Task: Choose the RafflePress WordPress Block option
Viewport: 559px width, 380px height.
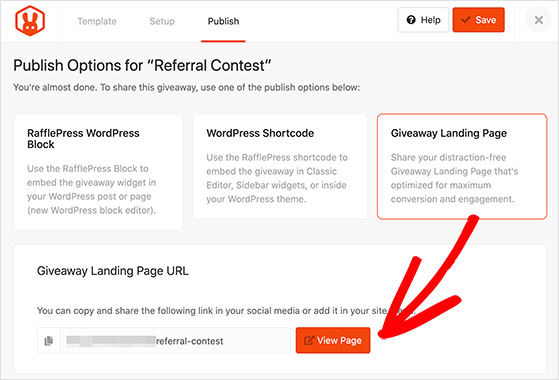Action: (x=98, y=172)
